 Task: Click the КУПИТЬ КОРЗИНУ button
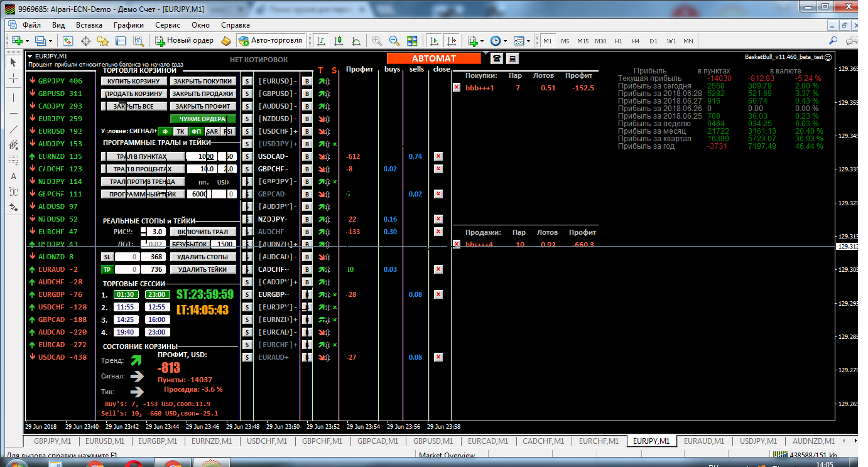pyautogui.click(x=134, y=81)
